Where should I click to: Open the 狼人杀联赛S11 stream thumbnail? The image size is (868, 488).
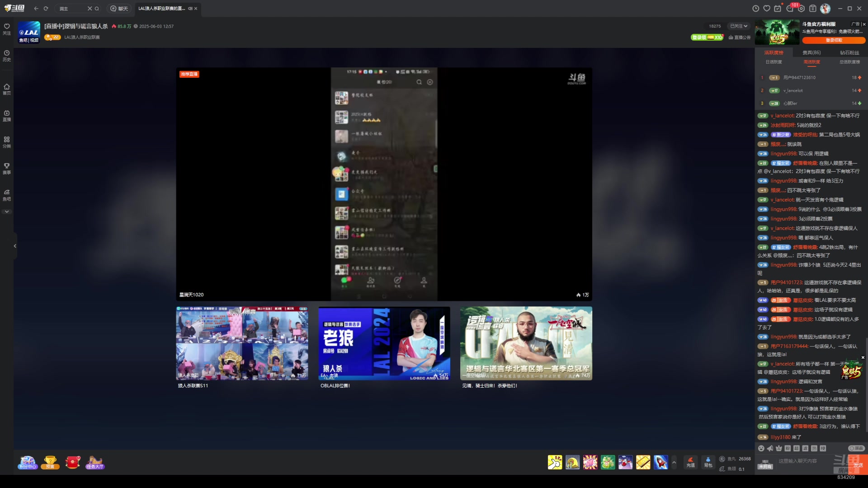tap(242, 343)
